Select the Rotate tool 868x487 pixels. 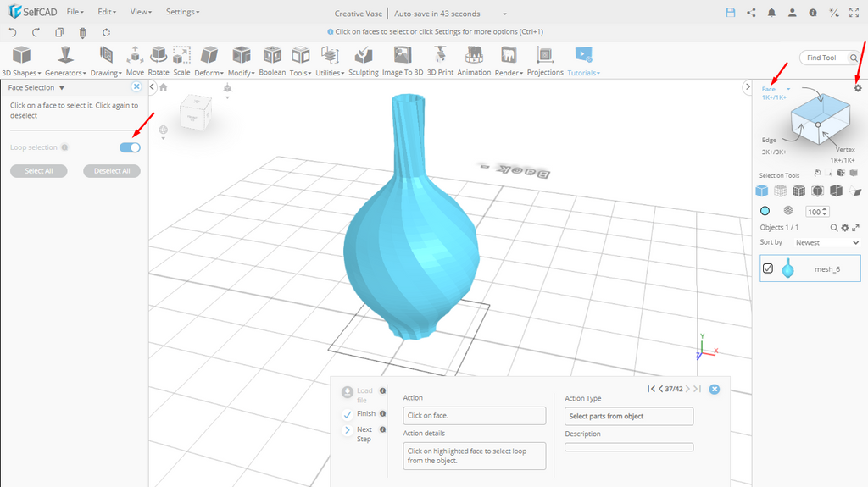point(159,61)
